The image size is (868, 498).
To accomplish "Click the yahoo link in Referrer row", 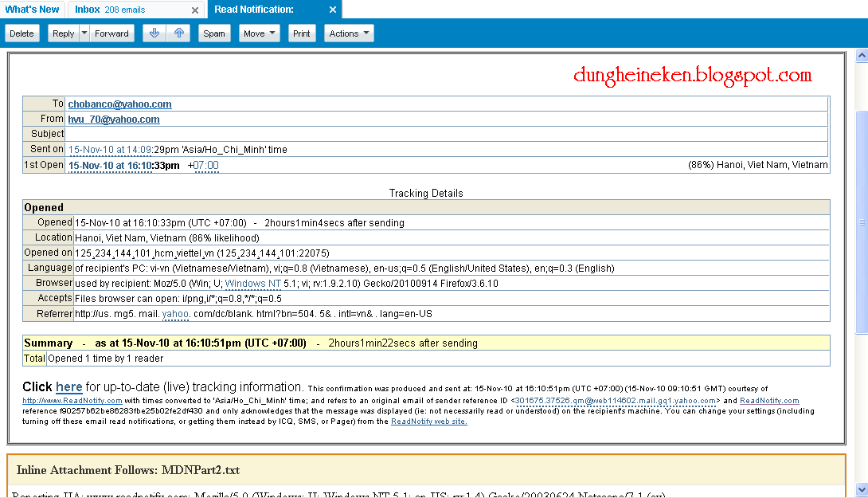I will 175,314.
